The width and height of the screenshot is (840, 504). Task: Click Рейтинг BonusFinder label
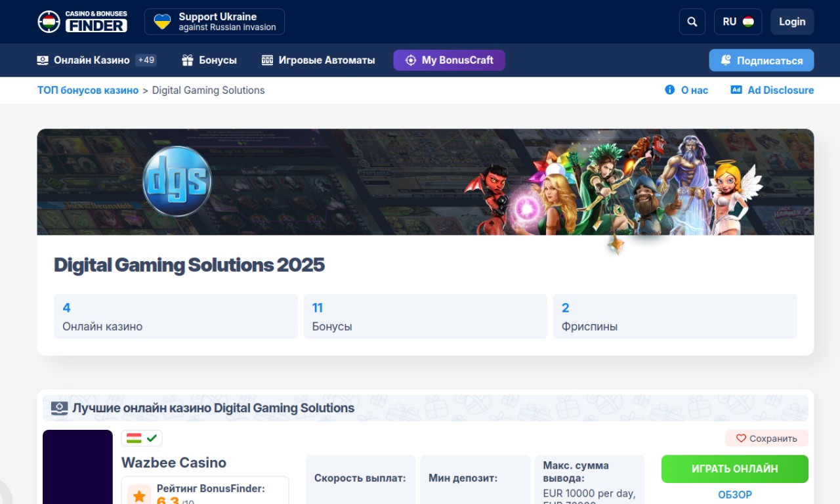tap(211, 488)
